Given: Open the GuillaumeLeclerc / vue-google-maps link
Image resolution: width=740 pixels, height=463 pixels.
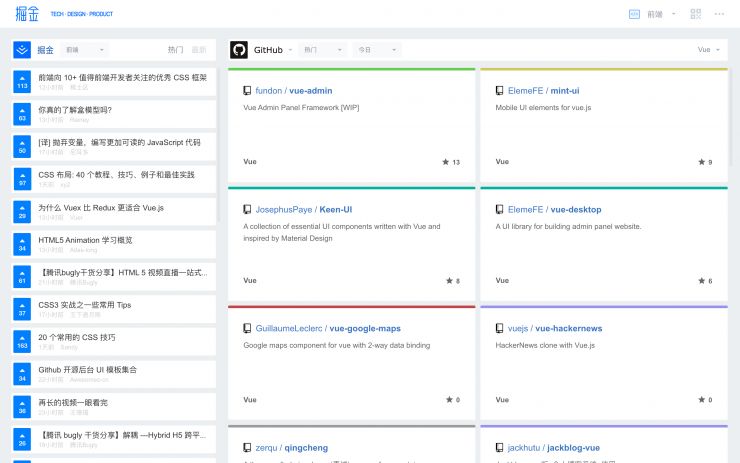Looking at the screenshot, I should pyautogui.click(x=328, y=328).
